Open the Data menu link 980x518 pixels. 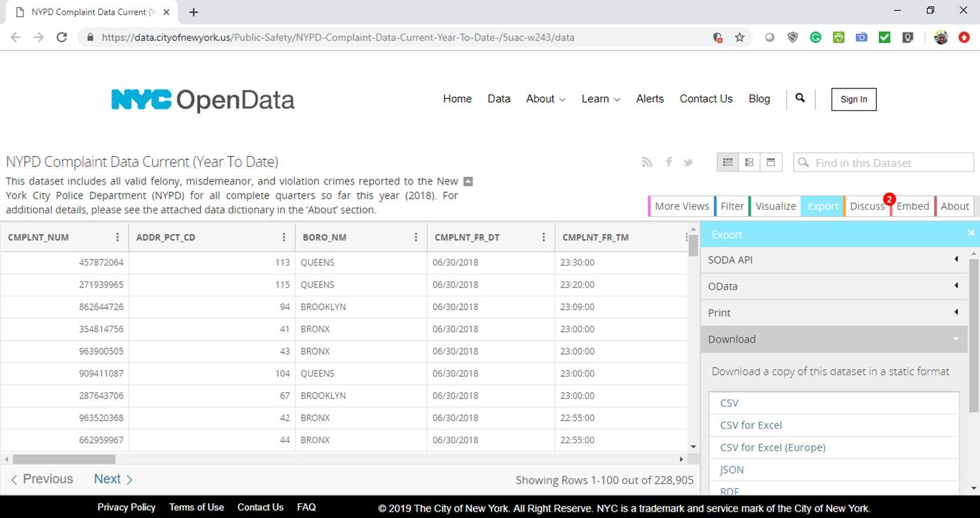click(499, 99)
